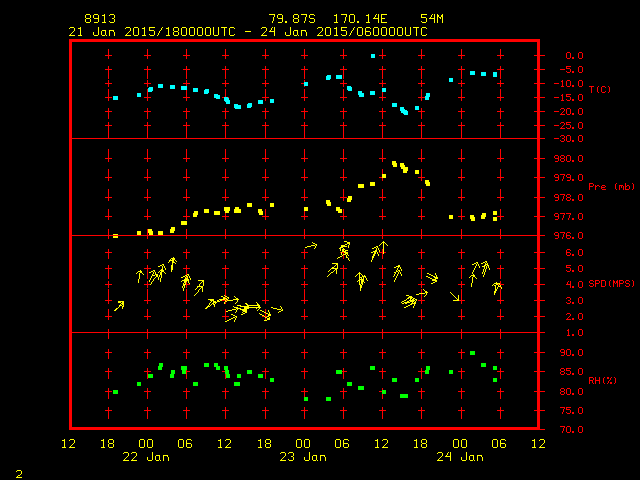This screenshot has width=640, height=480.
Task: Click the -30.0 temperature tick label
Action: (x=568, y=139)
